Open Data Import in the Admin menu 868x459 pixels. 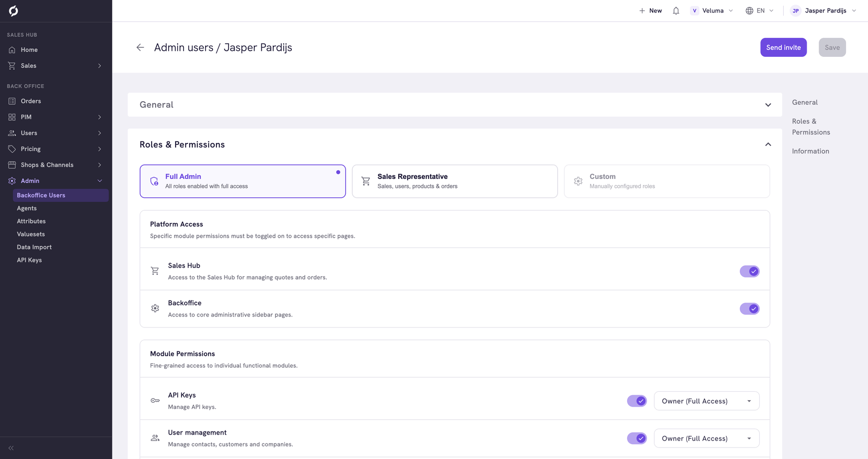[34, 247]
